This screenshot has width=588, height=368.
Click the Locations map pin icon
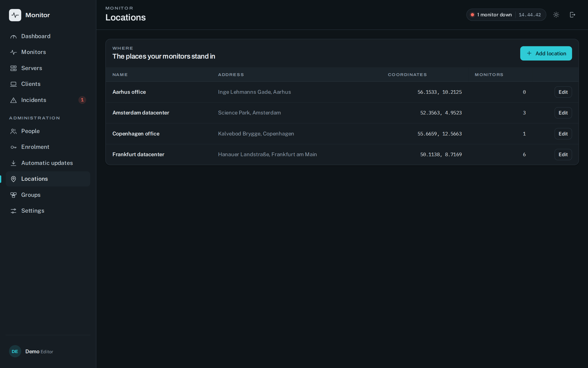pos(13,179)
